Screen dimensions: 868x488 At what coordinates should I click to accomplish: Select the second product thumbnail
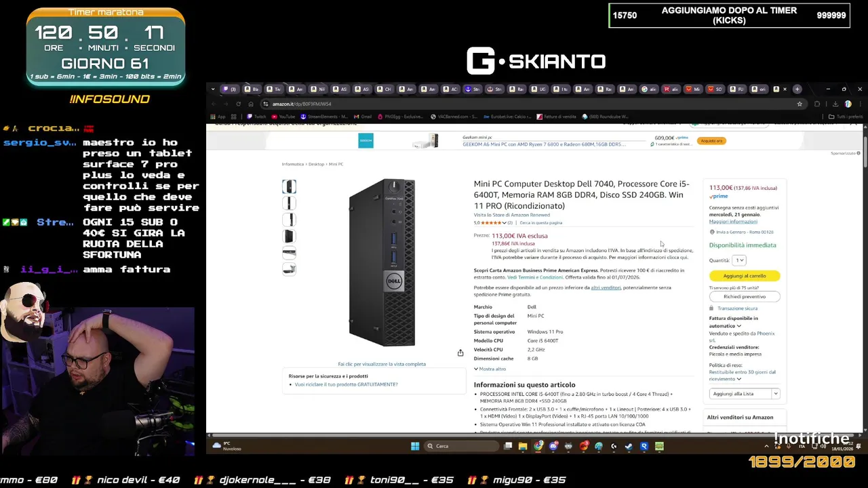[289, 203]
